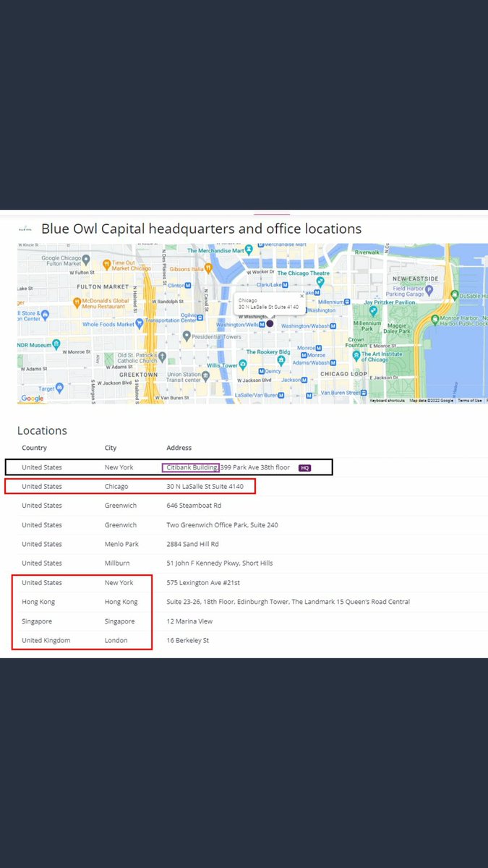The height and width of the screenshot is (868, 488).
Task: Select Whole Foods Market pin on map
Action: 141,324
